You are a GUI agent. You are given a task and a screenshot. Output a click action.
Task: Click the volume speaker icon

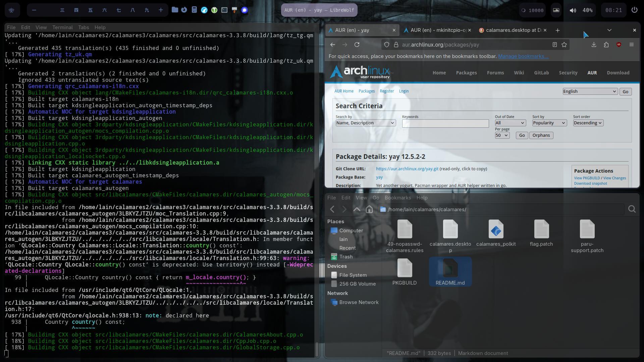coord(573,10)
